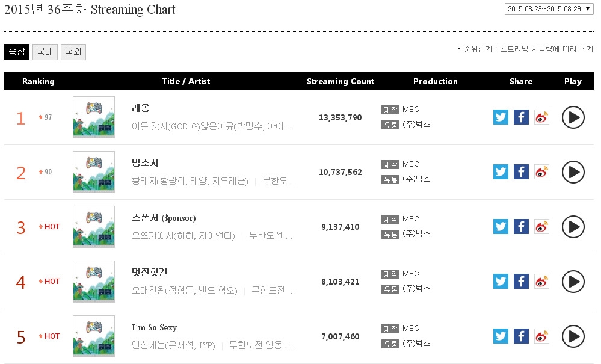The width and height of the screenshot is (601, 364).
Task: Play the number 1 song 레옹
Action: pos(573,117)
